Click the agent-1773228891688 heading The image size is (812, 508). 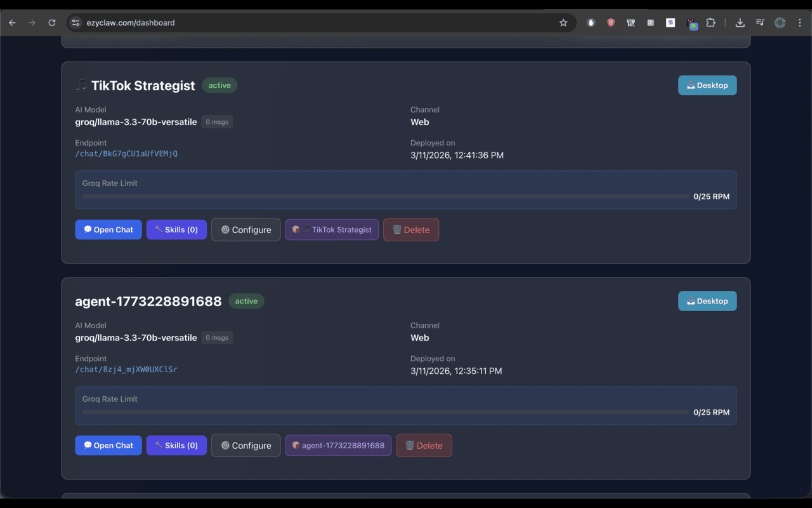click(x=148, y=302)
